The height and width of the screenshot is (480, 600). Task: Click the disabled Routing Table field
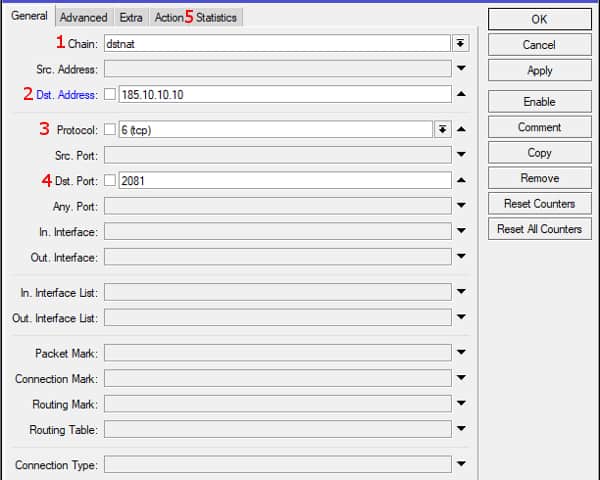278,429
